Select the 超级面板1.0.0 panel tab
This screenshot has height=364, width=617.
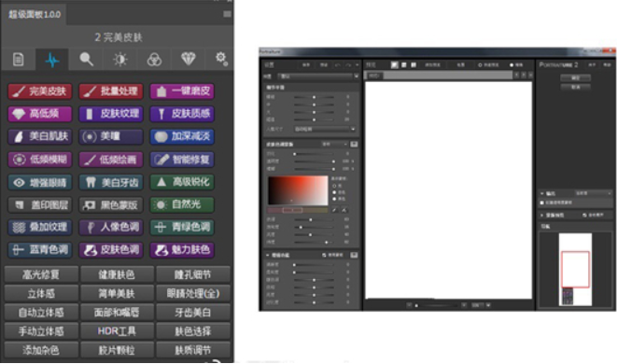pos(35,15)
